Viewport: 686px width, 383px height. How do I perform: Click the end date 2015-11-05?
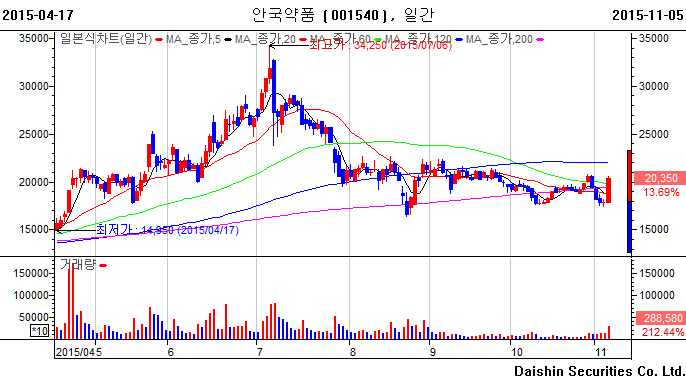click(648, 15)
